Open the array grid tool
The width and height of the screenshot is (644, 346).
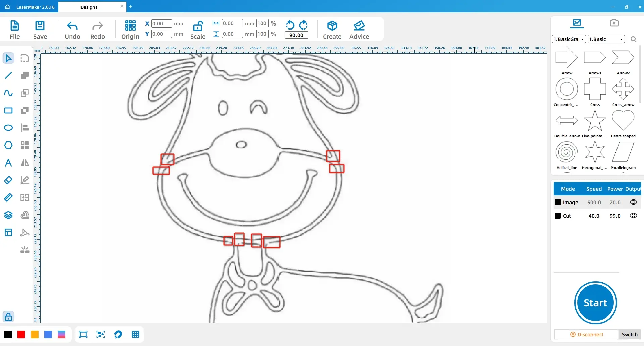coord(25,145)
